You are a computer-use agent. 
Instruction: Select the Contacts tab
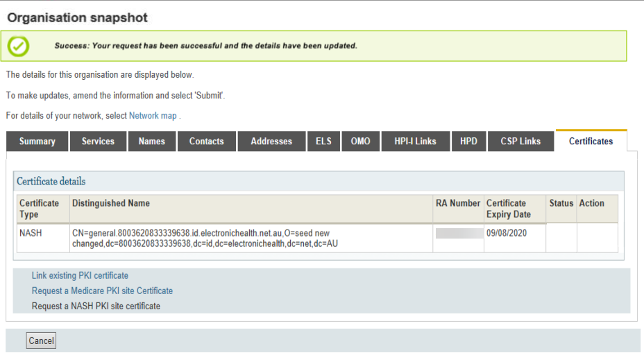click(207, 141)
